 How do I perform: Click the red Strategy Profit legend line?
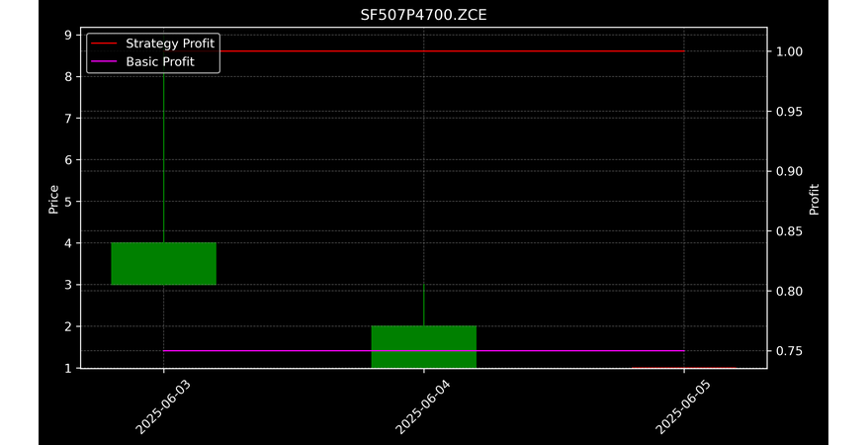pos(104,44)
